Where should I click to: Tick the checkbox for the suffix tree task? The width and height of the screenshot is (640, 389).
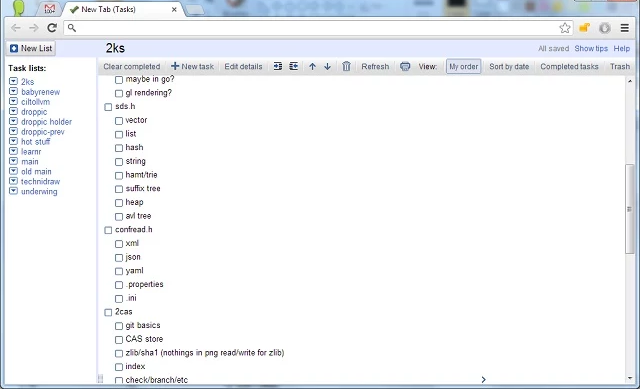coord(119,189)
